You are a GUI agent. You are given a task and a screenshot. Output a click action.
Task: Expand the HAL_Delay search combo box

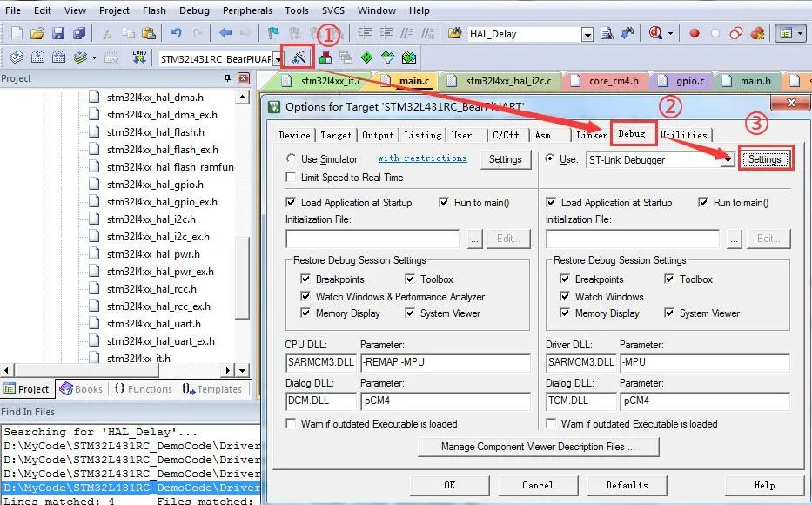[x=587, y=35]
